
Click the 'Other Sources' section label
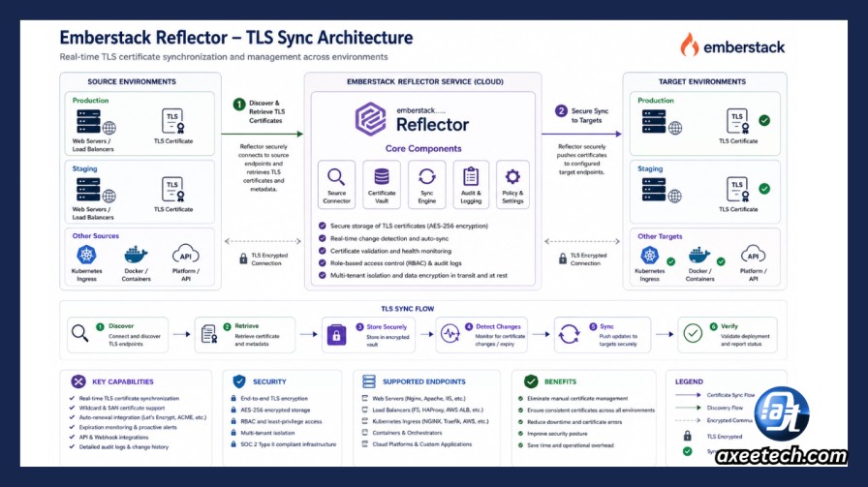pos(95,235)
